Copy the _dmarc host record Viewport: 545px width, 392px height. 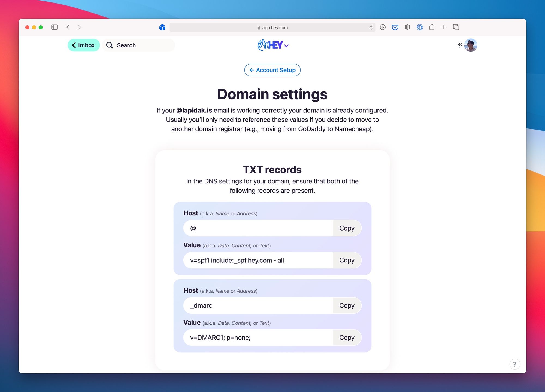coord(347,305)
